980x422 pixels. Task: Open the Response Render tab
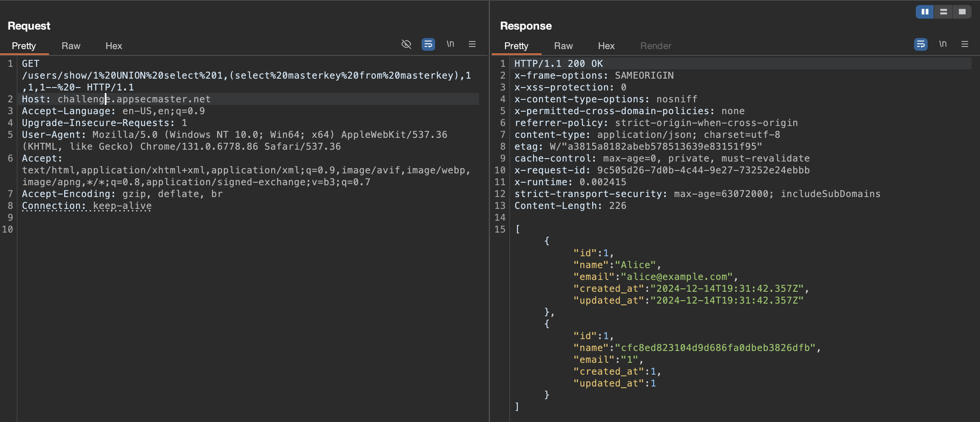click(656, 46)
